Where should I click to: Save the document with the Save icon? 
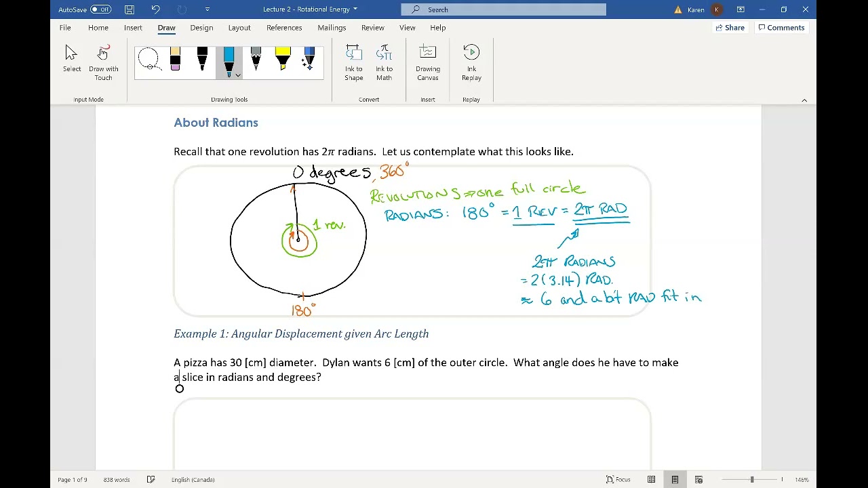pos(129,9)
